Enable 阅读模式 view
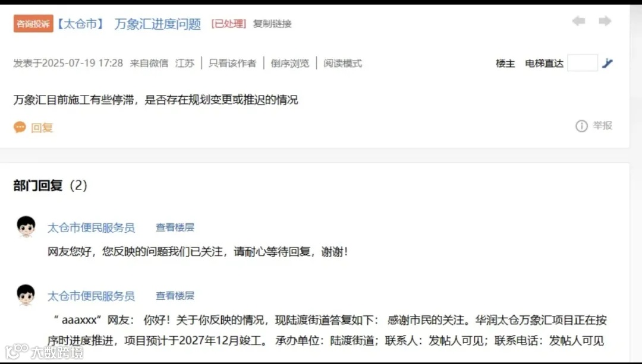 [x=343, y=64]
